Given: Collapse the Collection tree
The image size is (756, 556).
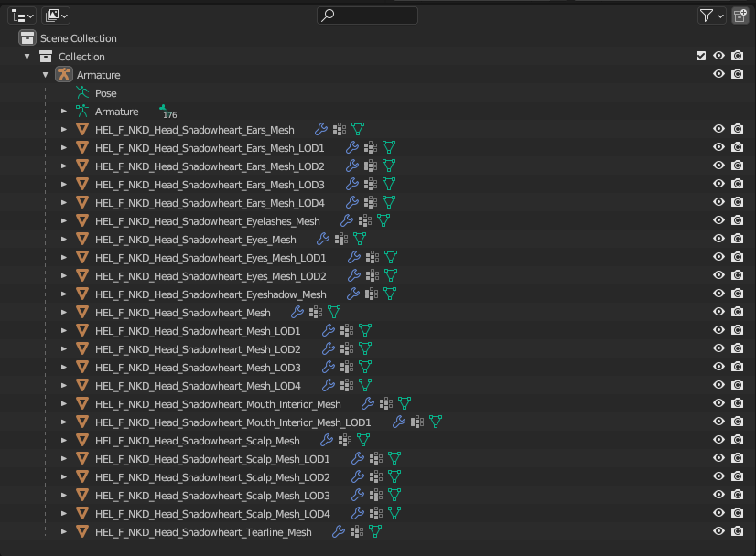Looking at the screenshot, I should (x=27, y=57).
